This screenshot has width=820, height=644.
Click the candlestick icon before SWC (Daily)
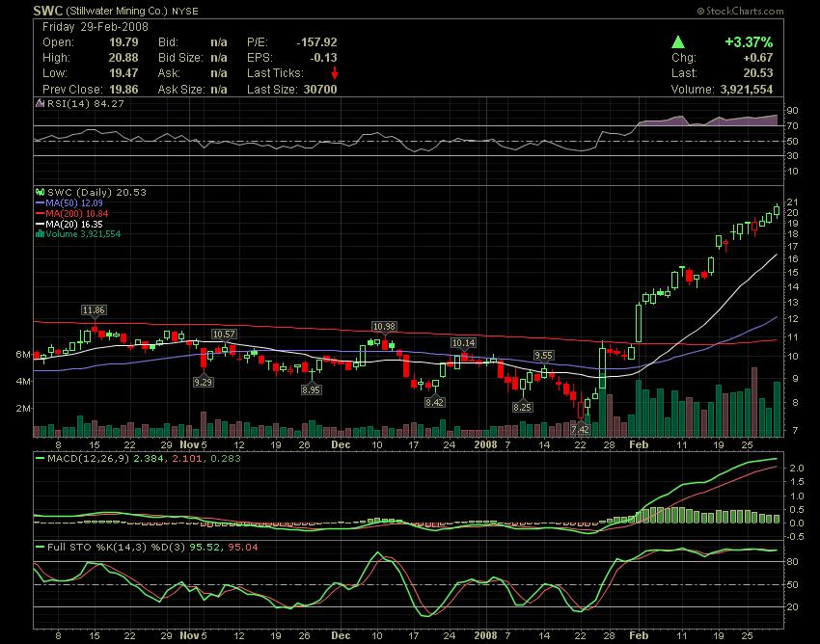[x=41, y=193]
